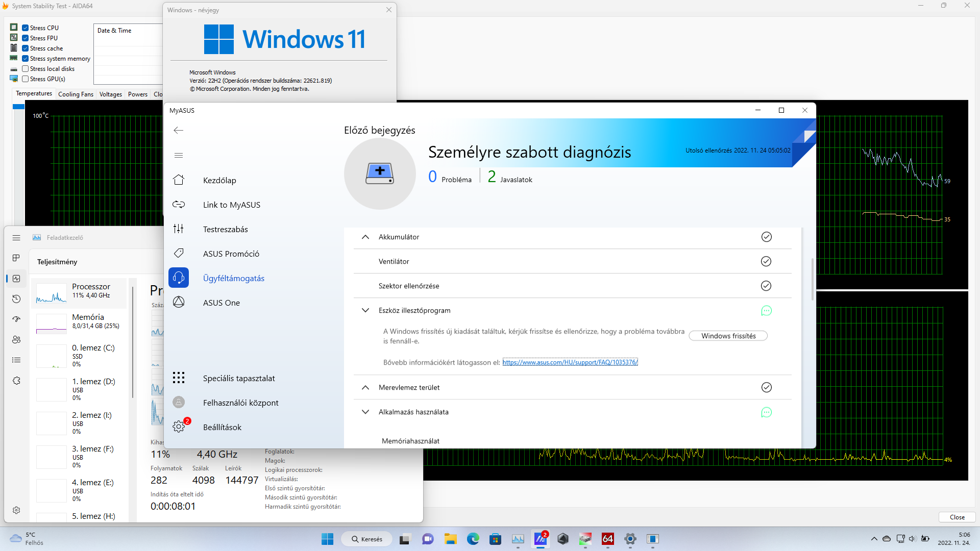Open Task Manager users icon
This screenshot has width=980, height=551.
pos(16,340)
